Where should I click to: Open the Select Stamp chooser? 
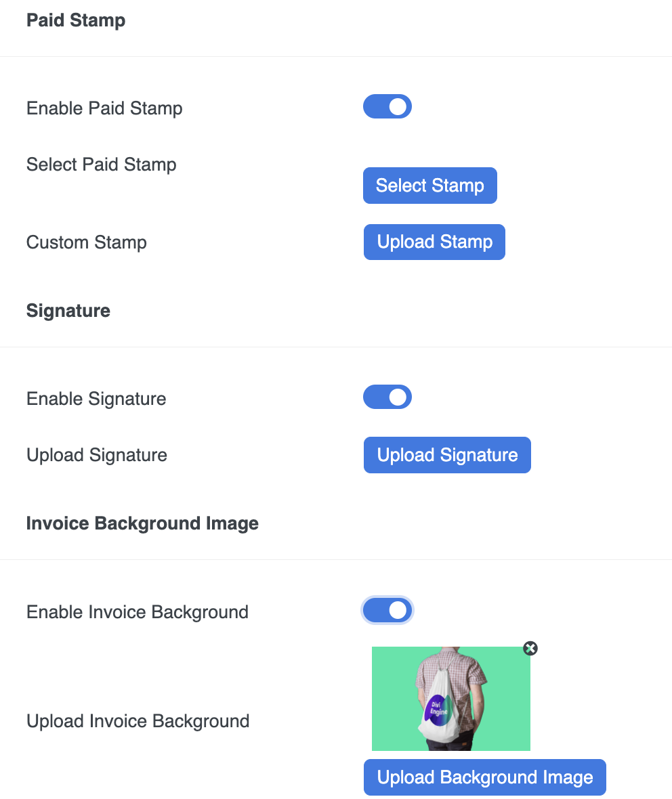click(429, 186)
